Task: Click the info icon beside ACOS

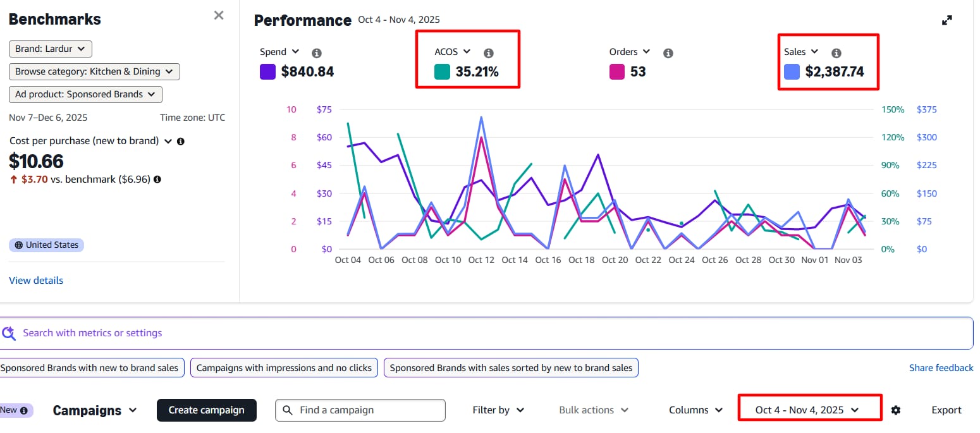Action: [488, 53]
